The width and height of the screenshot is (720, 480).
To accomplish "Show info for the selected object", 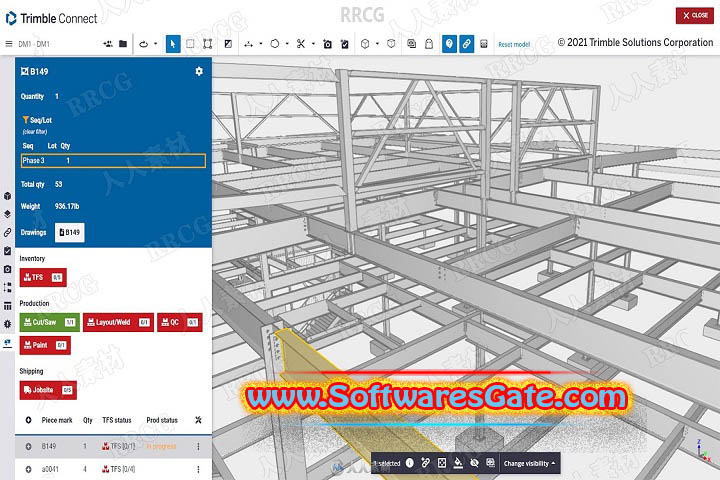I will (410, 463).
